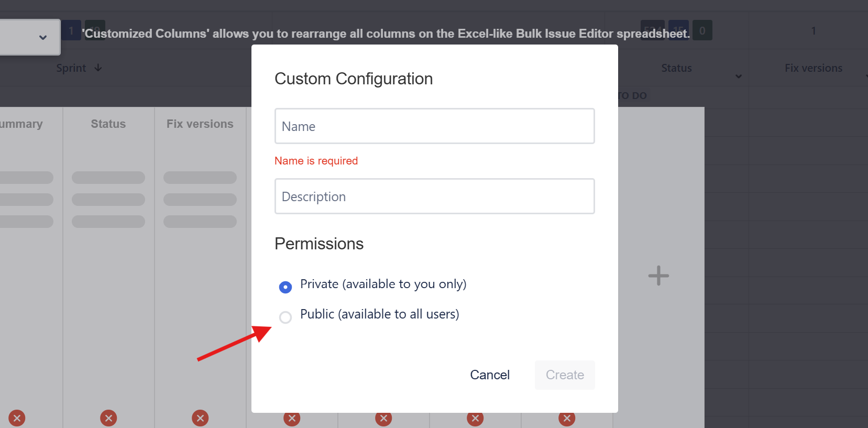
Task: Click the Sprint column header
Action: [x=71, y=68]
